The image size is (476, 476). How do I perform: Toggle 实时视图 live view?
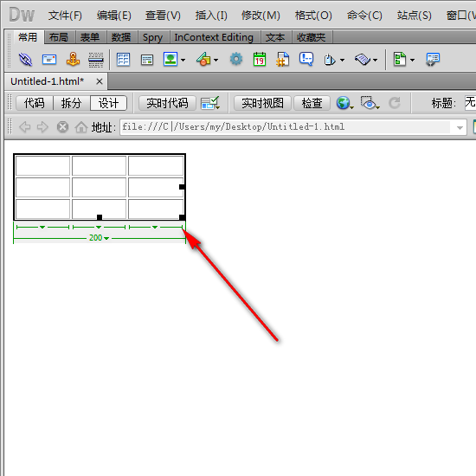click(x=262, y=103)
